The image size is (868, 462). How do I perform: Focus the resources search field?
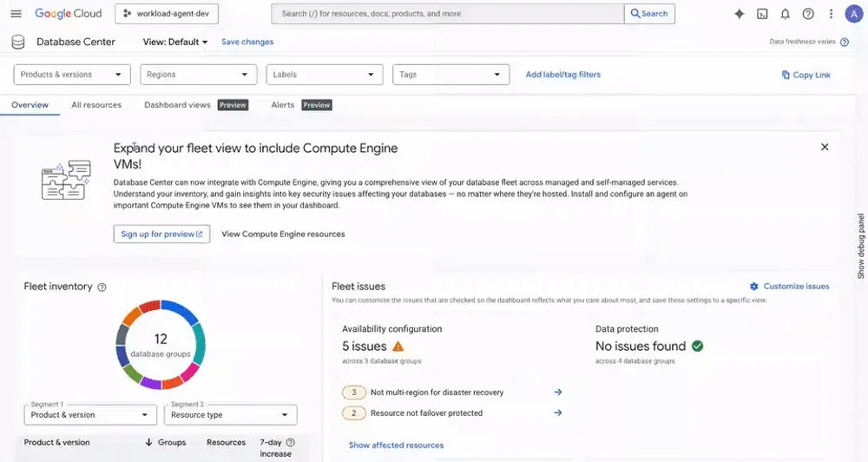[x=447, y=14]
